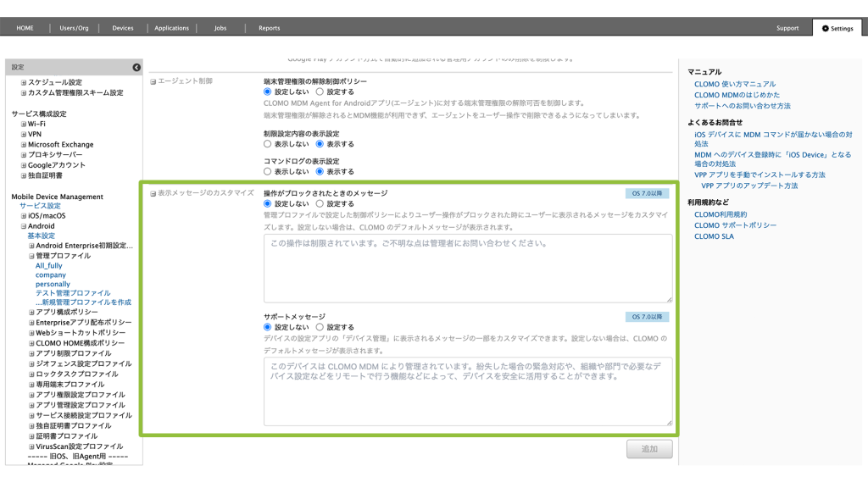
Task: Open the CLOMO 使い方マニュアル link
Action: [734, 84]
